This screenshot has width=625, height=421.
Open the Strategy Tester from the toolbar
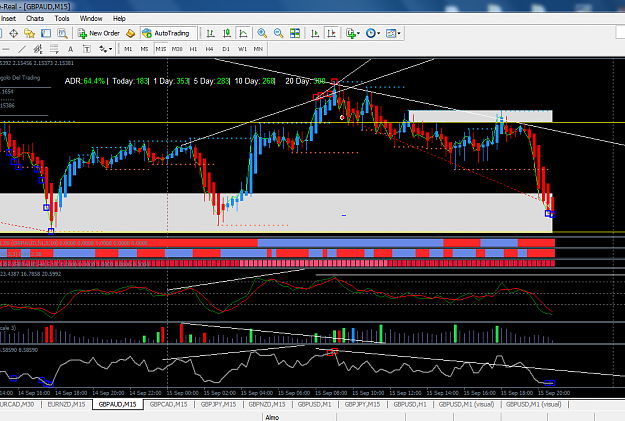(x=62, y=33)
